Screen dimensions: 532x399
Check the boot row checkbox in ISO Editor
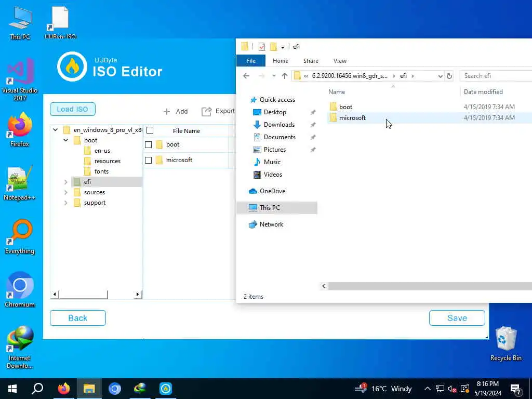tap(148, 144)
